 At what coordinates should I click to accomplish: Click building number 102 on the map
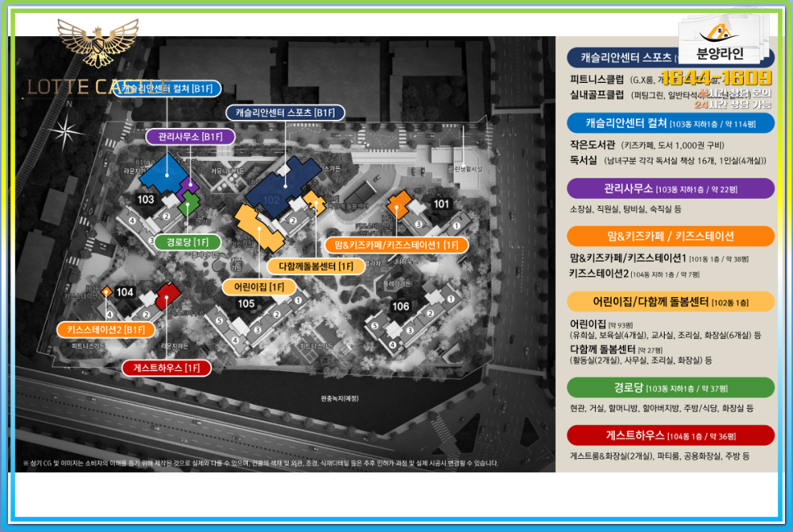pos(272,199)
